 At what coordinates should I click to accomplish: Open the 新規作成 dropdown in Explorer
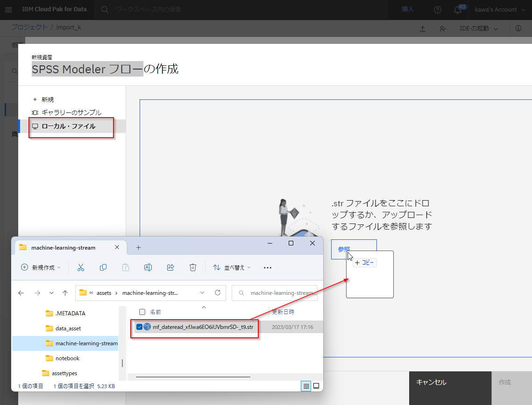41,267
